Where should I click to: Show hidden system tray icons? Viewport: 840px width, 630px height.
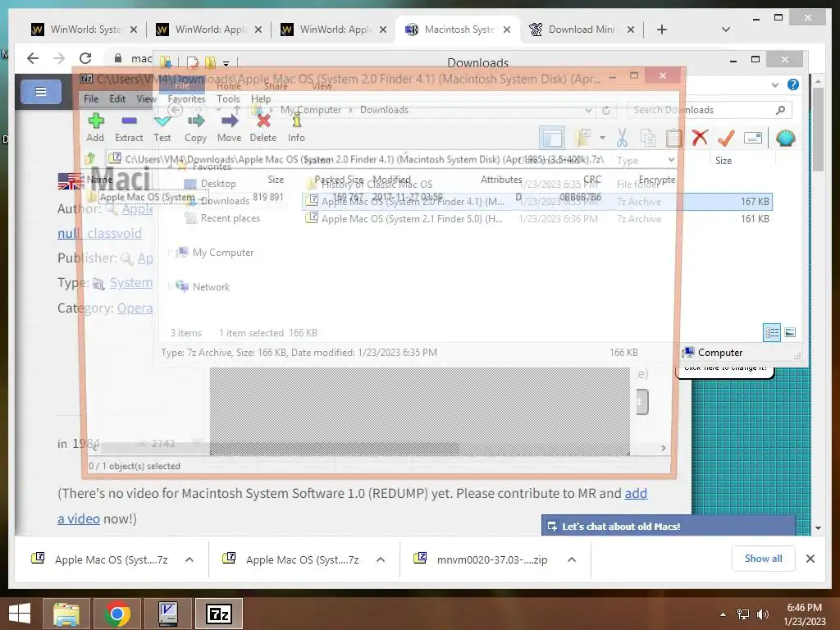(x=723, y=614)
